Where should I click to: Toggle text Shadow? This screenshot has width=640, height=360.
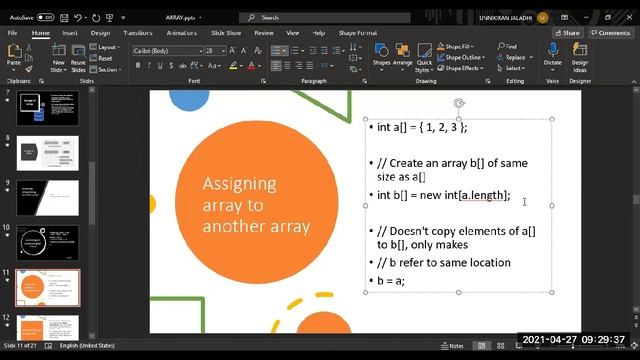pyautogui.click(x=171, y=65)
